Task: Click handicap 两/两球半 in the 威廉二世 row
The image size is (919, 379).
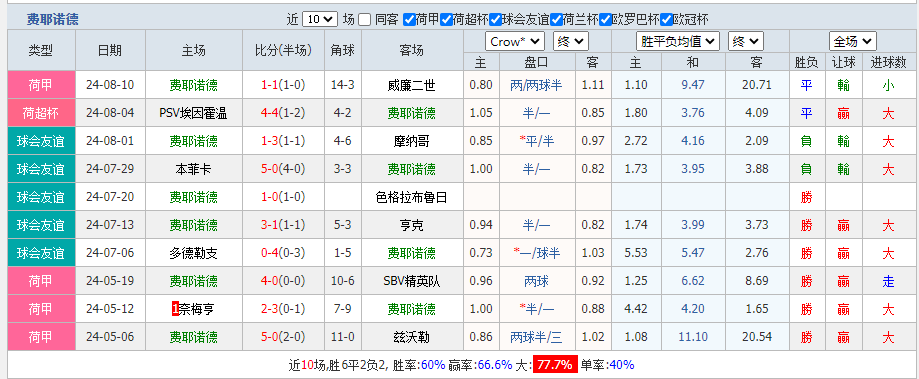Action: tap(536, 86)
